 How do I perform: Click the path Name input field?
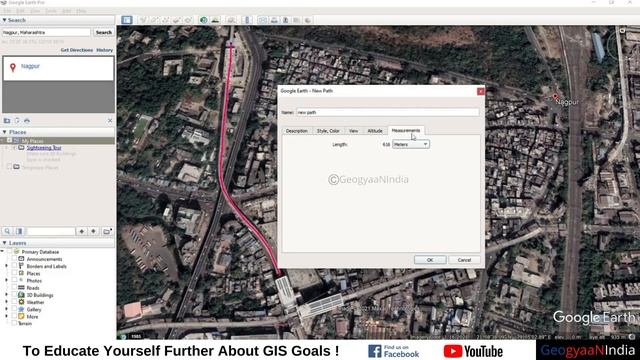(x=387, y=112)
